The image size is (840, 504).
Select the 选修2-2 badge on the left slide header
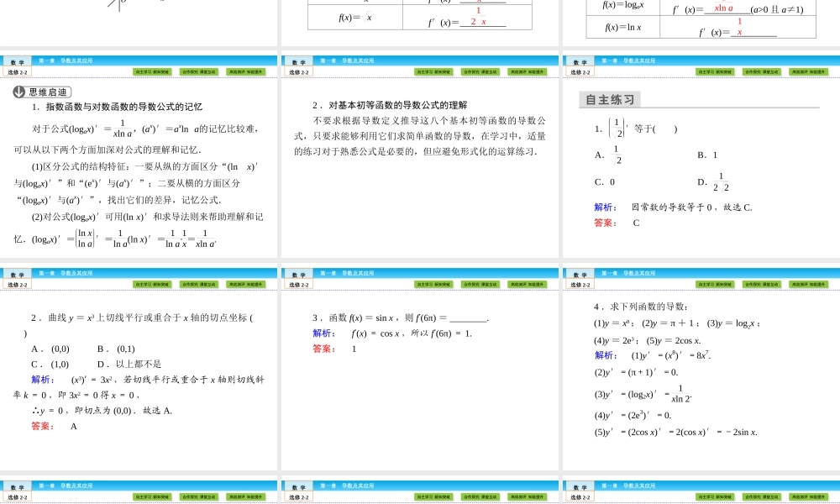point(16,72)
